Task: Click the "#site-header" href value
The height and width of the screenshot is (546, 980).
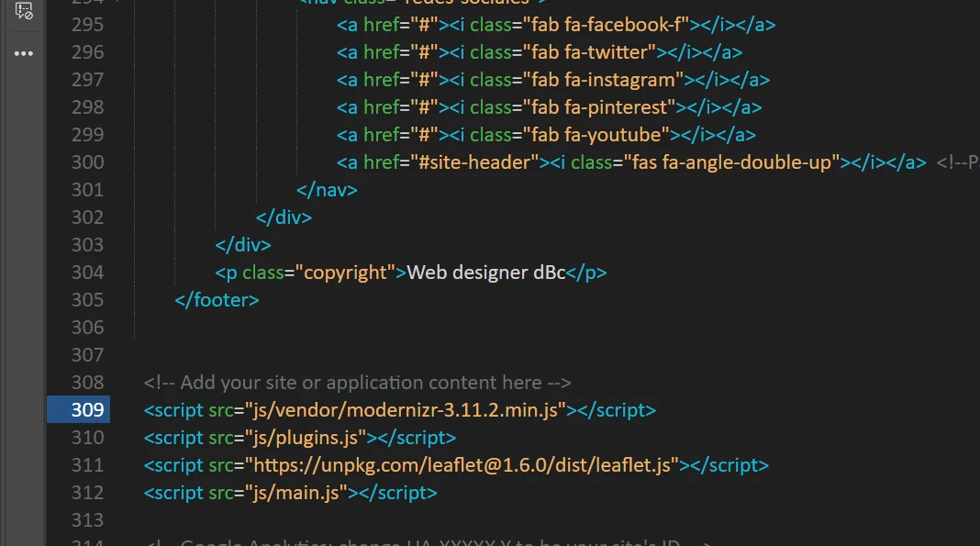Action: point(475,162)
